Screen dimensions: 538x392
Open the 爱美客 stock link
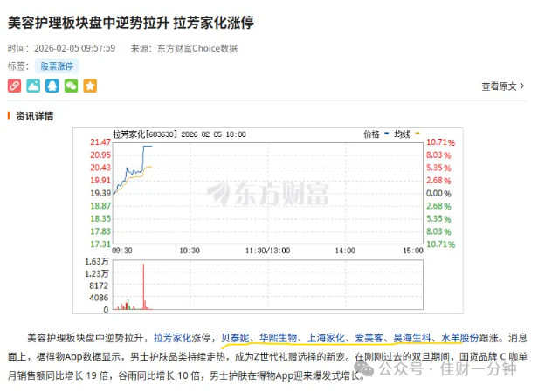[369, 338]
